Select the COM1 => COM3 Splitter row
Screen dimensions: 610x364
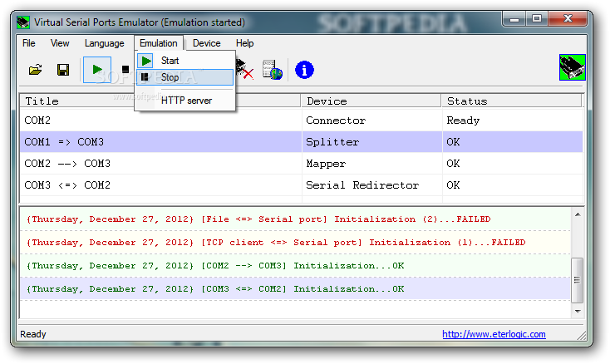[x=302, y=141]
